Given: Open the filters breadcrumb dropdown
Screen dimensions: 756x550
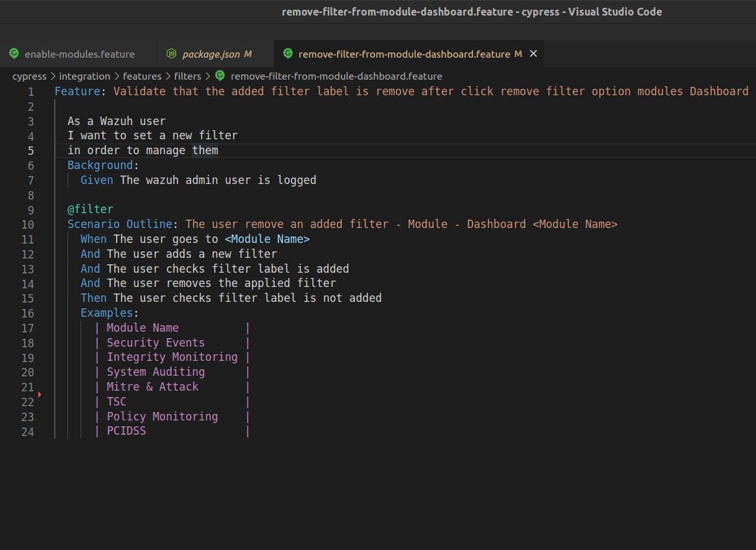Looking at the screenshot, I should pos(188,76).
